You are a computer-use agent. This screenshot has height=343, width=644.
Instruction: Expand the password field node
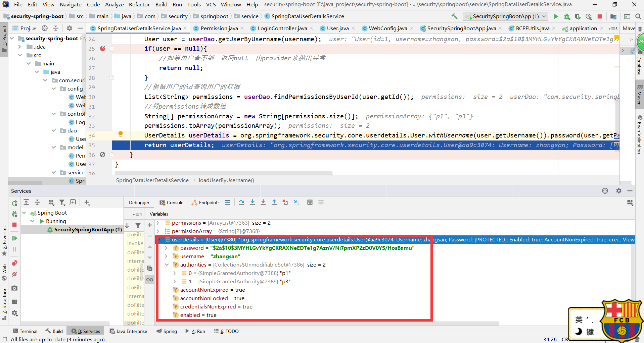(x=166, y=248)
